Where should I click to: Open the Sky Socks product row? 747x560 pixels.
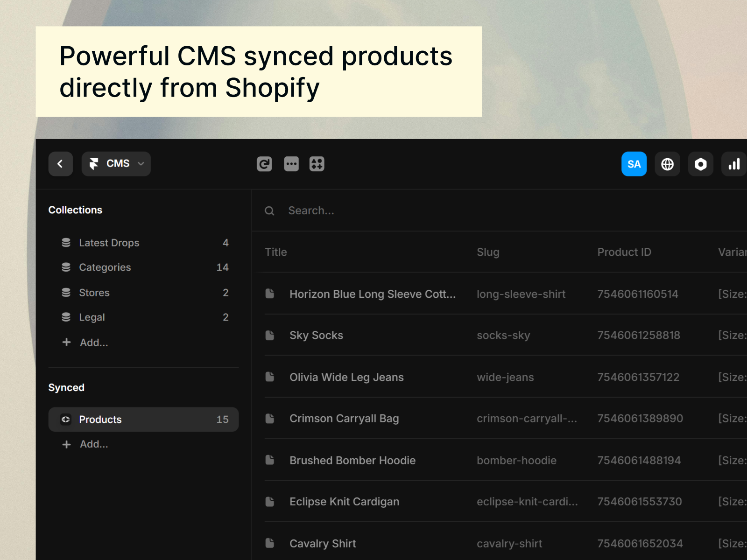317,335
